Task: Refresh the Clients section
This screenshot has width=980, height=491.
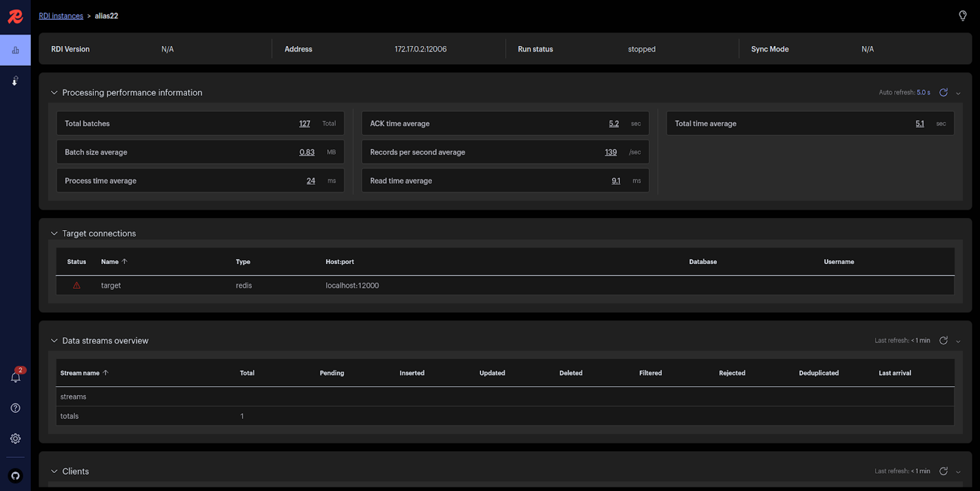Action: (944, 471)
